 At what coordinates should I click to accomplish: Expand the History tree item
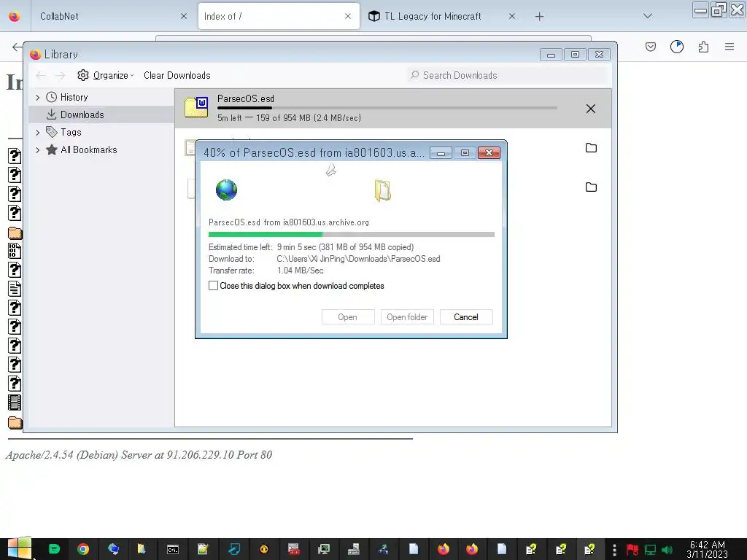[38, 97]
